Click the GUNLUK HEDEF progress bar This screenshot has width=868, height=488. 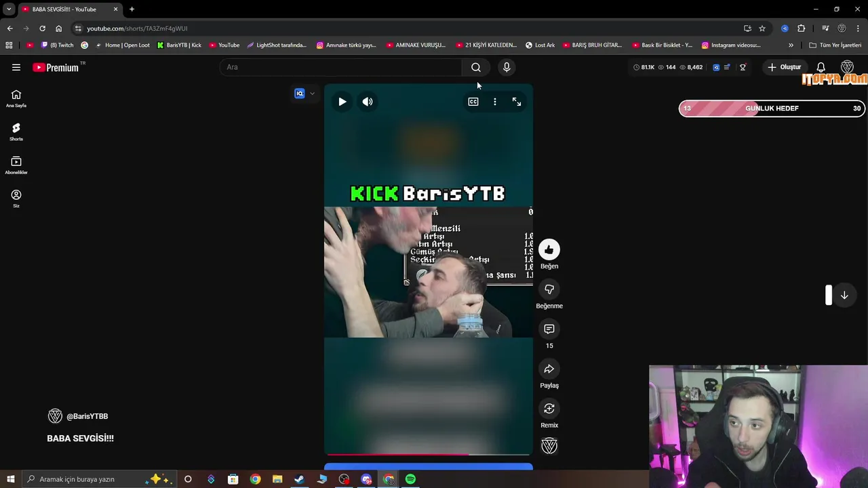tap(772, 108)
